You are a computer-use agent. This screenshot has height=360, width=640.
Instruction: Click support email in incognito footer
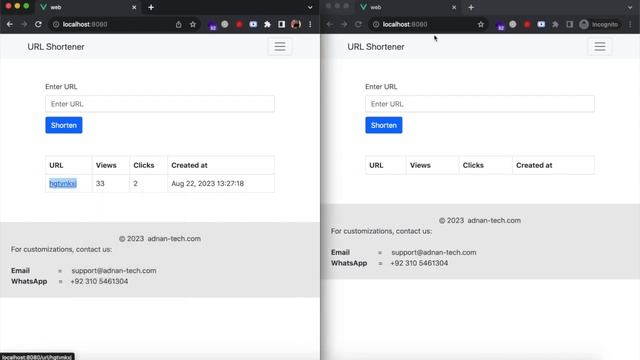click(x=434, y=253)
